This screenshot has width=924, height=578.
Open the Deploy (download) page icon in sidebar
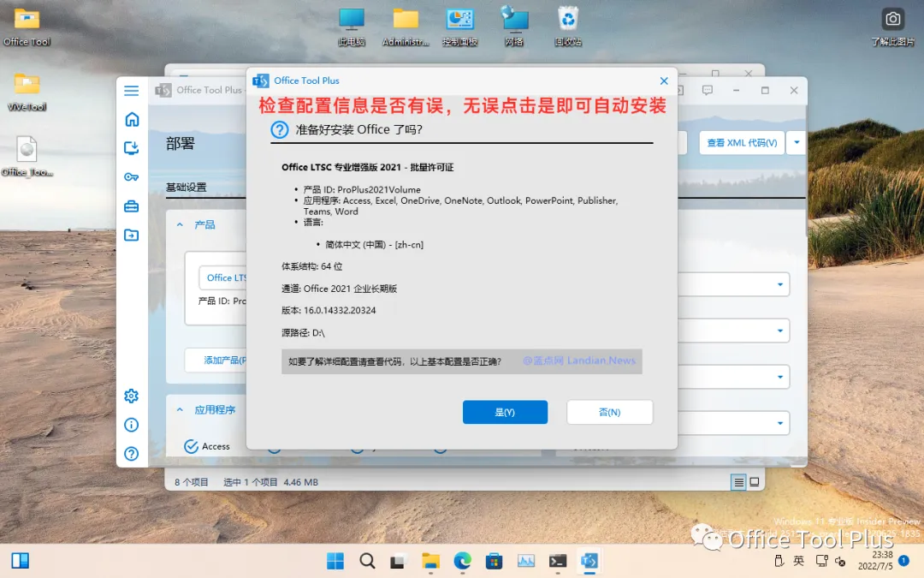point(132,148)
